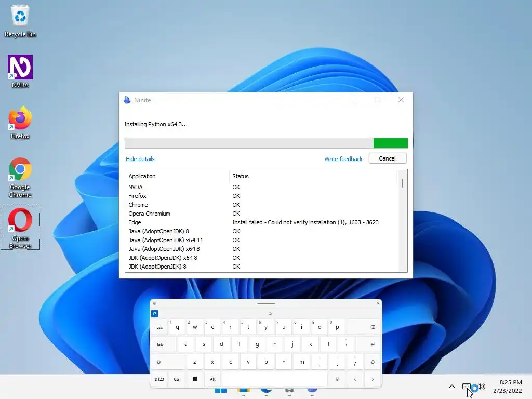The image size is (532, 399).
Task: Tap the Ctrl key on keyboard
Action: (x=177, y=379)
